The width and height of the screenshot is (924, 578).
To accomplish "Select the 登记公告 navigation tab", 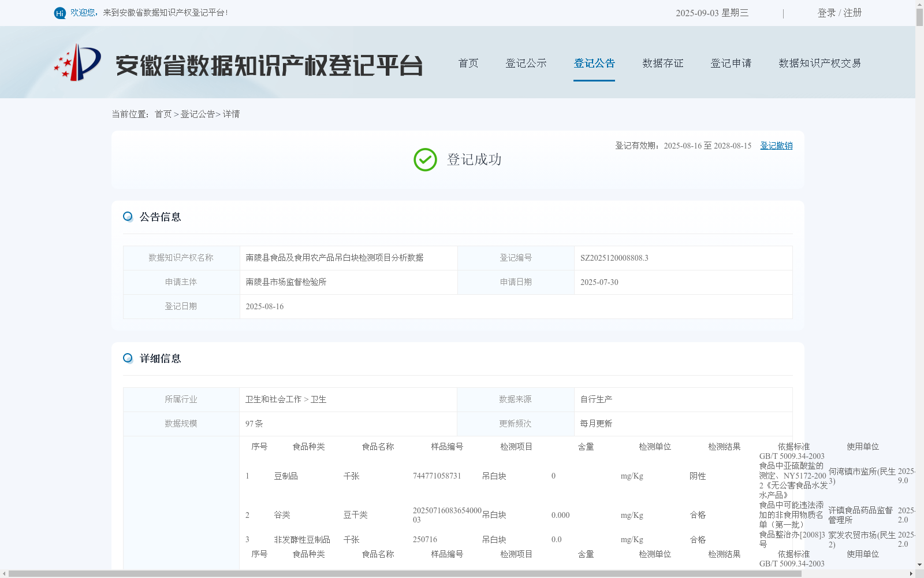I will [x=594, y=63].
